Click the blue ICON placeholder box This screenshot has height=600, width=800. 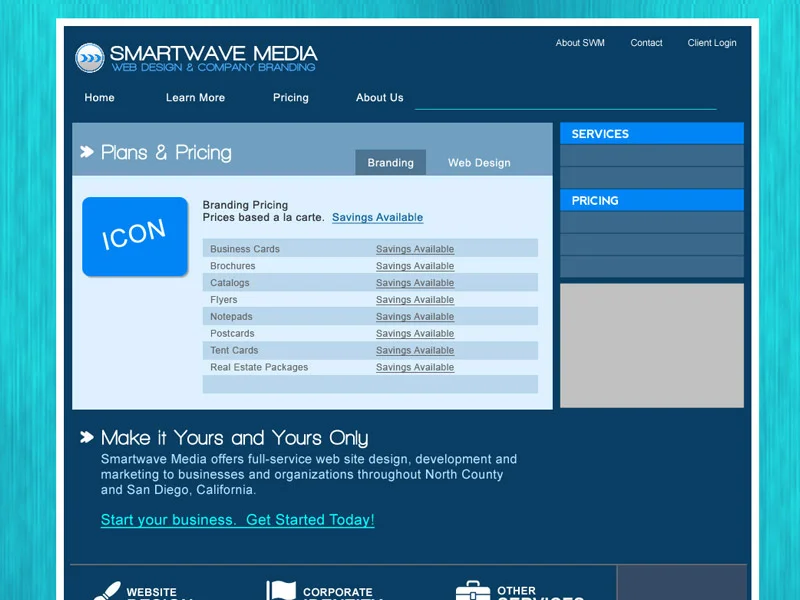click(135, 237)
